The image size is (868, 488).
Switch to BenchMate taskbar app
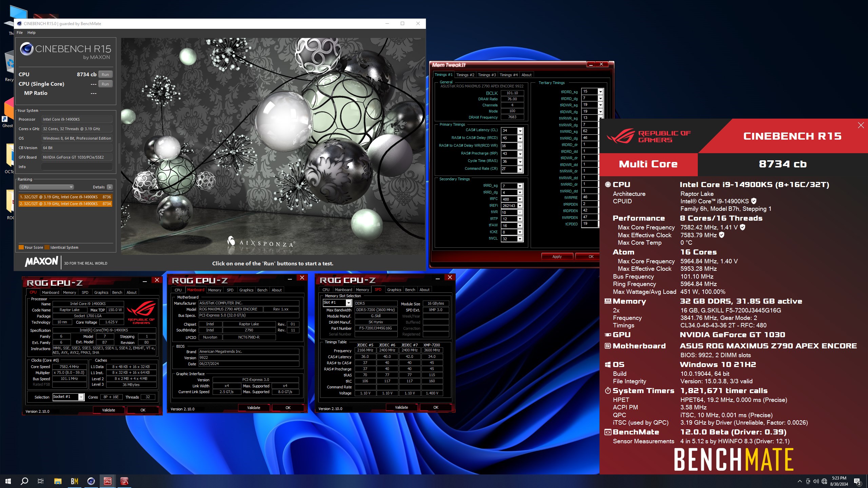(74, 481)
